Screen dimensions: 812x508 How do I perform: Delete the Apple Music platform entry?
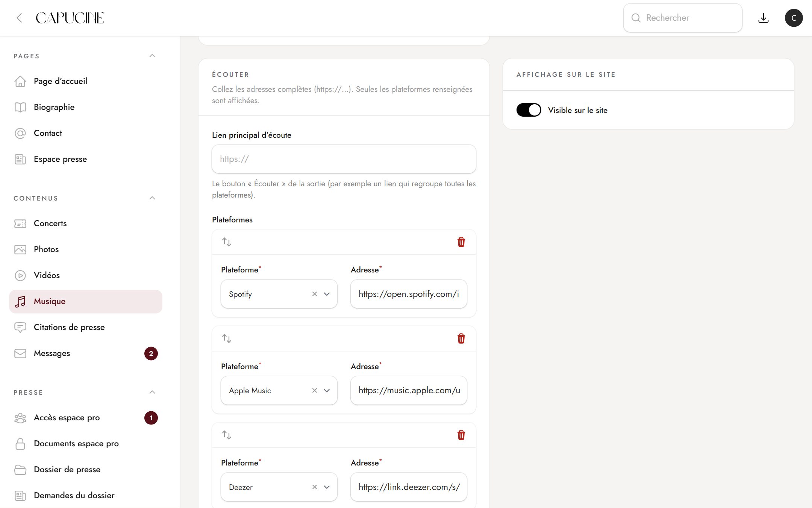coord(461,339)
